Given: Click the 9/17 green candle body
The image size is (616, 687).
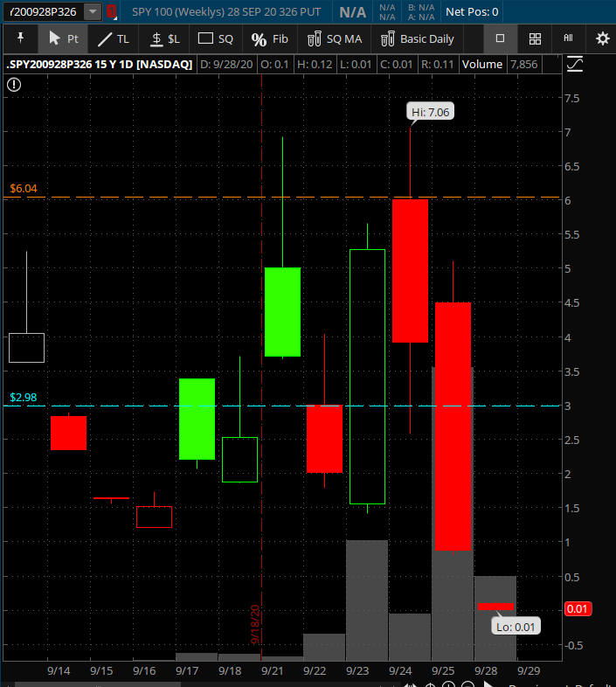Looking at the screenshot, I should (197, 419).
